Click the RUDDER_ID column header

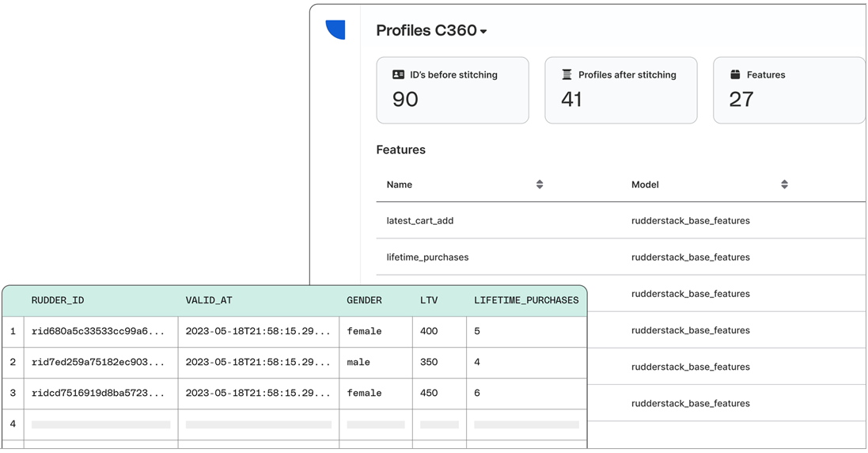click(58, 300)
